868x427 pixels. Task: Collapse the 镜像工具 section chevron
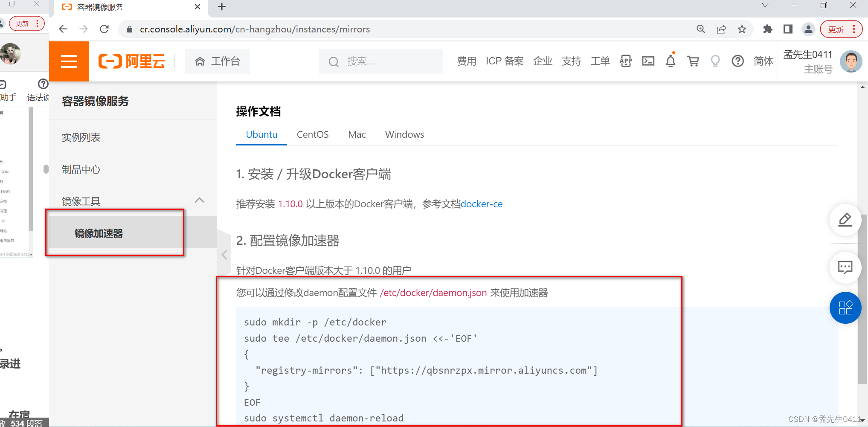[x=199, y=200]
